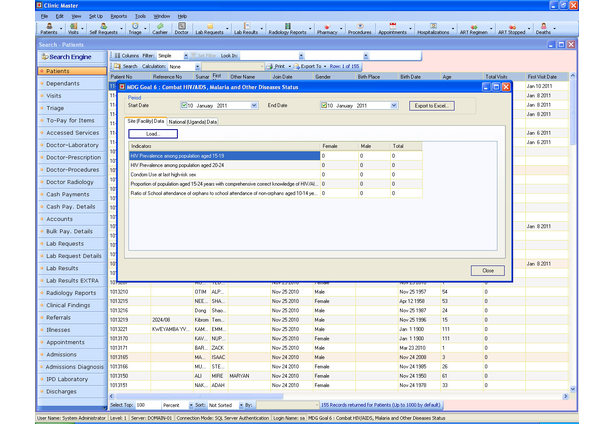Screen dimensions: 615x424
Task: Open Radiology Reports from the toolbar
Action: click(x=287, y=28)
